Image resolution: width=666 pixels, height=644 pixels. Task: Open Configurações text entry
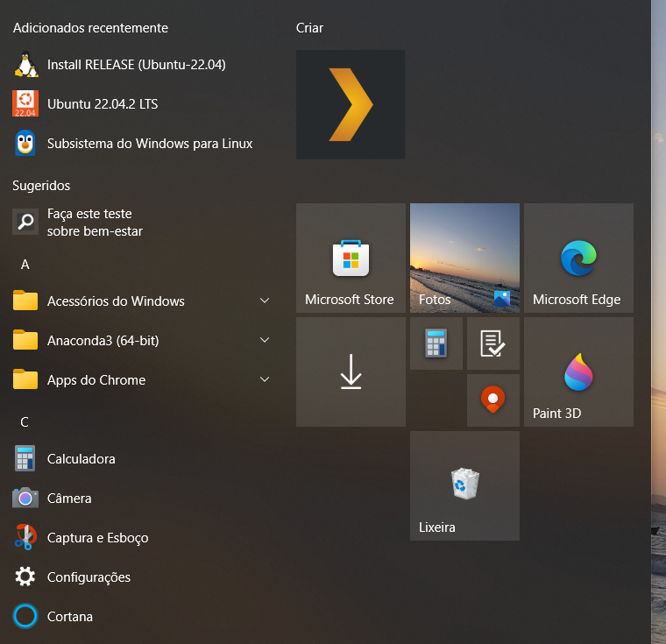tap(89, 577)
